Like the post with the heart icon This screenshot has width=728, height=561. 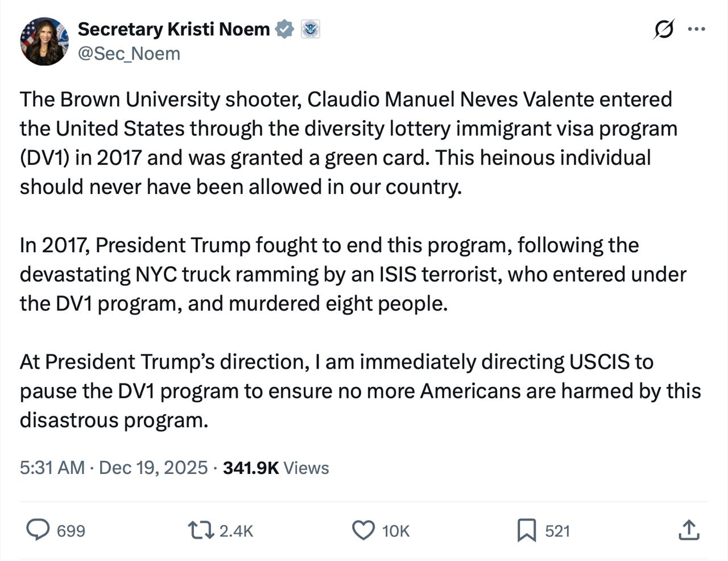click(x=364, y=530)
